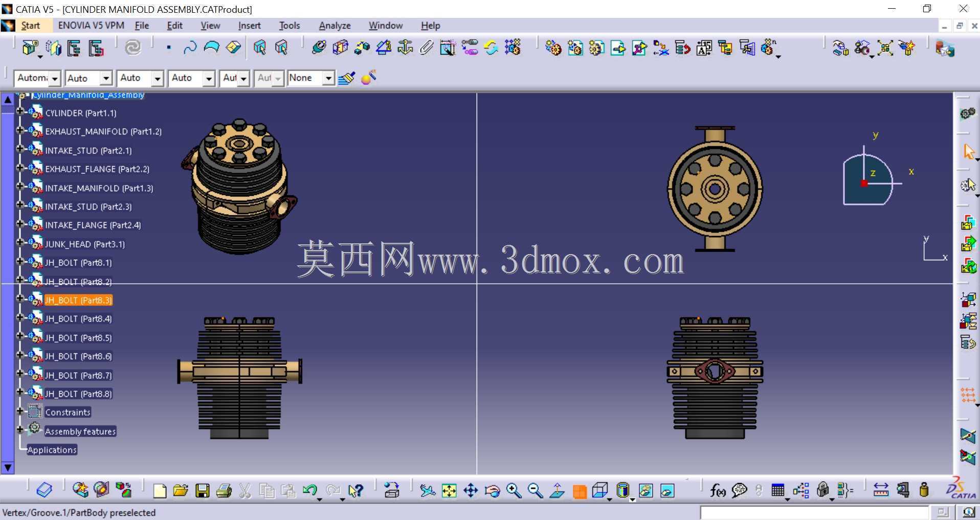
Task: Click the tree scrollbar down arrow
Action: (x=8, y=467)
